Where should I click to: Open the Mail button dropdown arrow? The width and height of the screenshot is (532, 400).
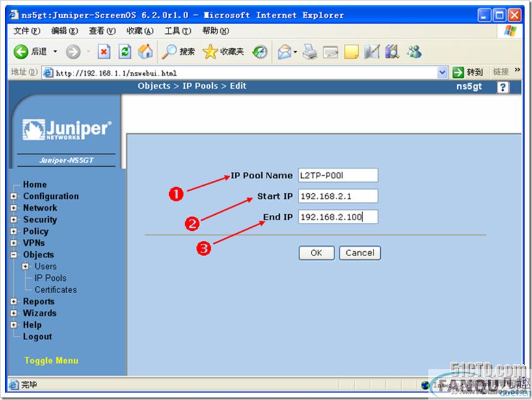(295, 52)
